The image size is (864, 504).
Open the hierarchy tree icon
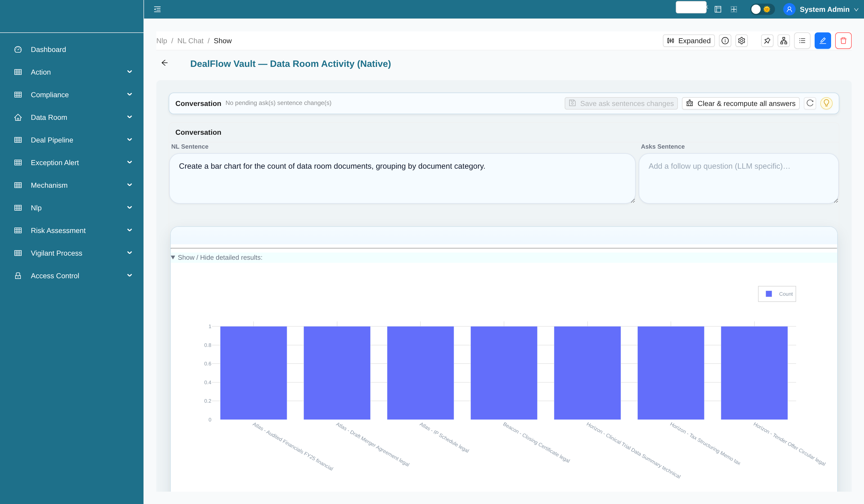point(784,41)
